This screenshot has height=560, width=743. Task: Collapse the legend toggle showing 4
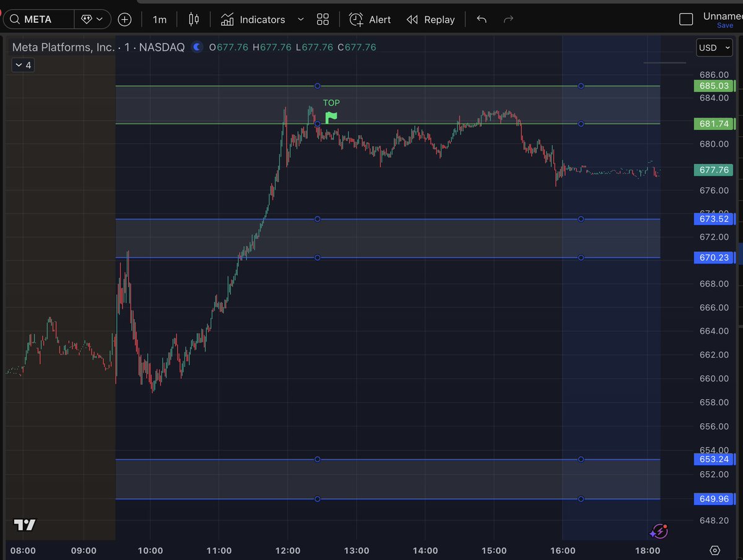(22, 65)
